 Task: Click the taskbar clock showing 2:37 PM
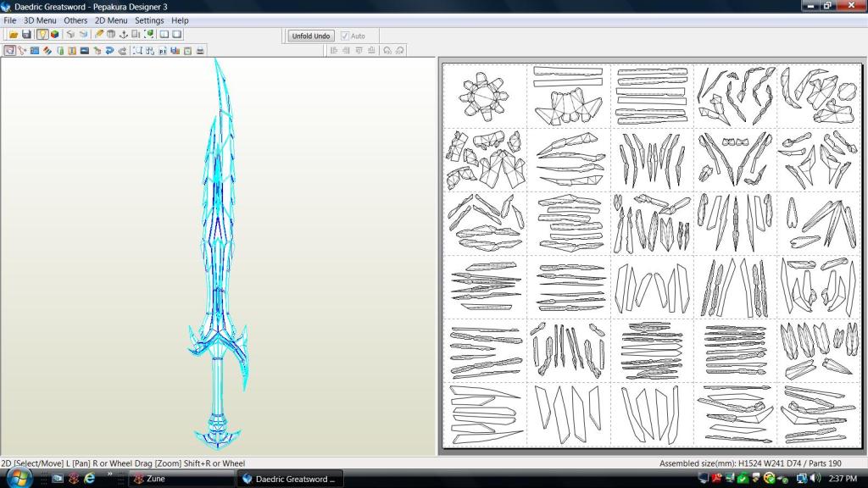tap(843, 478)
